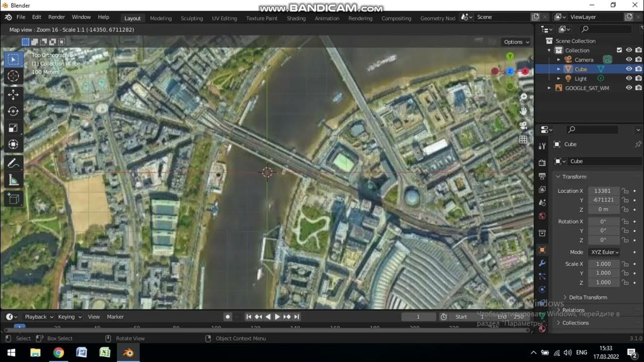644x362 pixels.
Task: Open Chrome from Windows taskbar
Action: [x=59, y=352]
